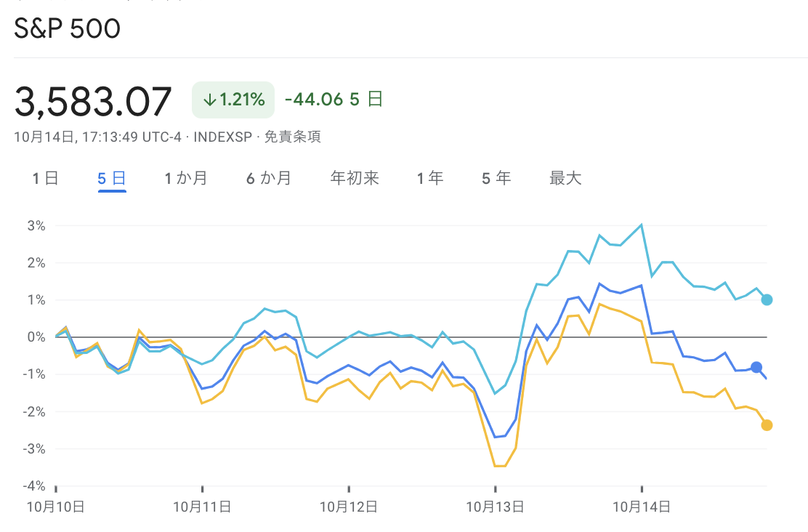Show the 5年 chart range

(496, 178)
